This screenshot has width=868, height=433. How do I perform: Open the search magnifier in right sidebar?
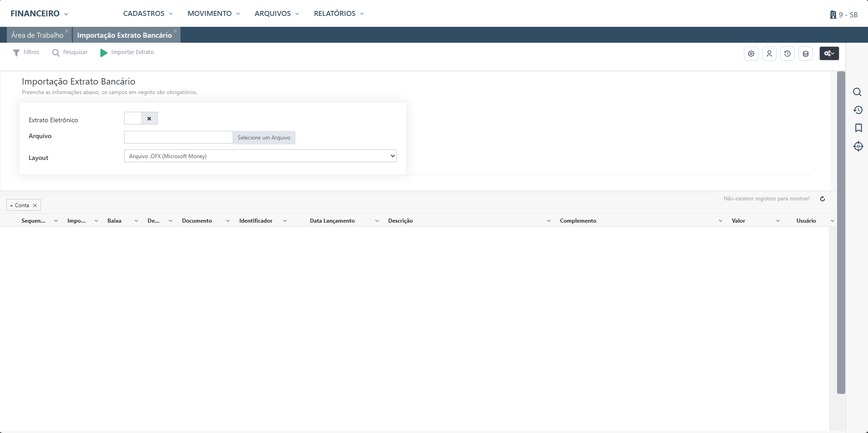click(857, 92)
